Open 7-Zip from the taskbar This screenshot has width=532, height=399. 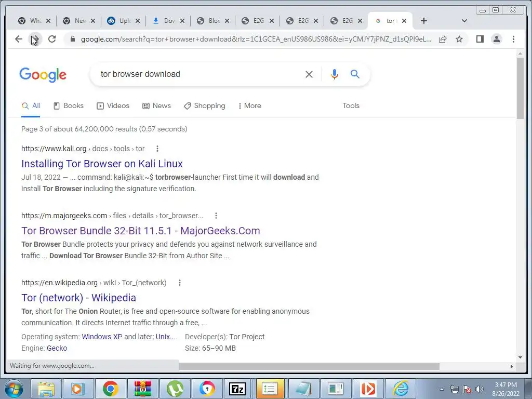(237, 389)
